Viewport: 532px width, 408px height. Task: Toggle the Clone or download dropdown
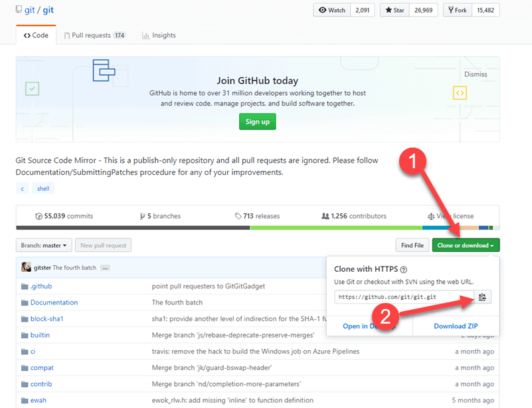[466, 245]
